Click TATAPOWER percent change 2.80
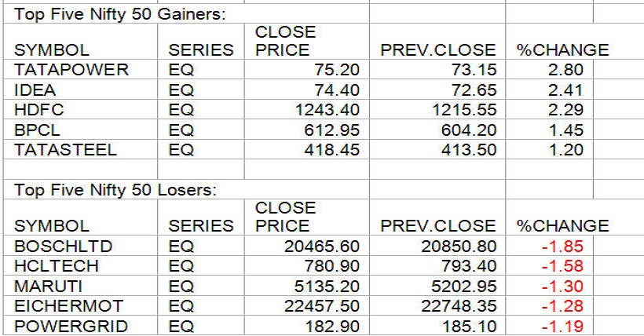644x336 pixels. 567,69
